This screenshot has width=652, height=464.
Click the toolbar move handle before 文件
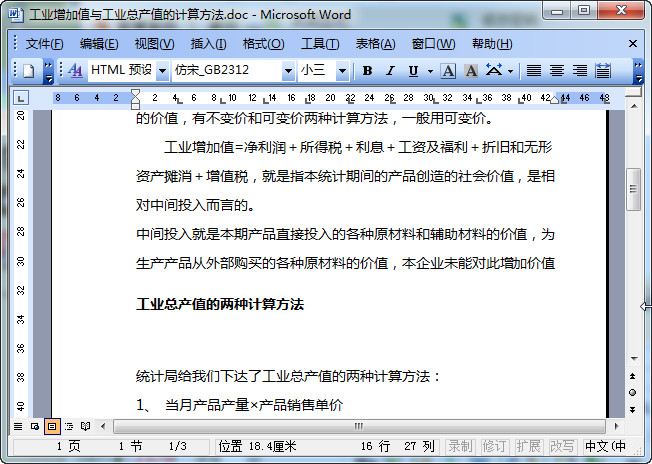coord(15,43)
